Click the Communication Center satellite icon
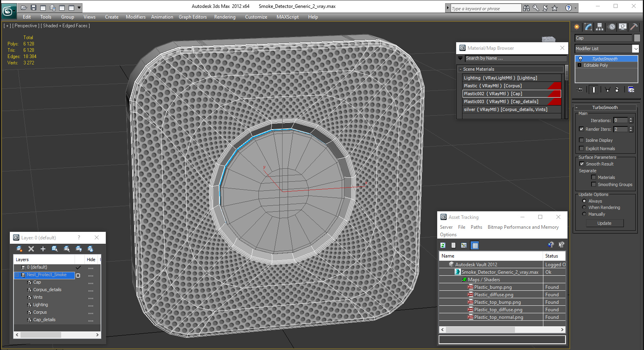 [545, 8]
